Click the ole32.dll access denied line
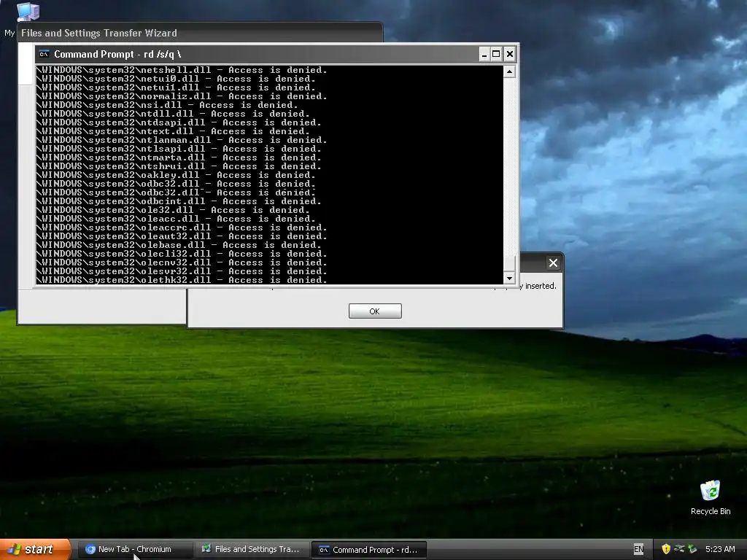This screenshot has width=747, height=560. pyautogui.click(x=173, y=210)
